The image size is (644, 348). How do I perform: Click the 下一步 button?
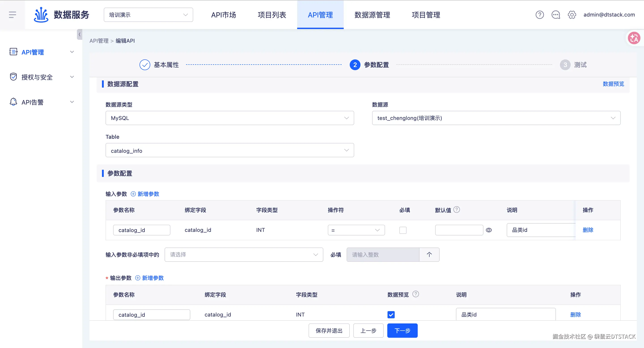pos(402,331)
